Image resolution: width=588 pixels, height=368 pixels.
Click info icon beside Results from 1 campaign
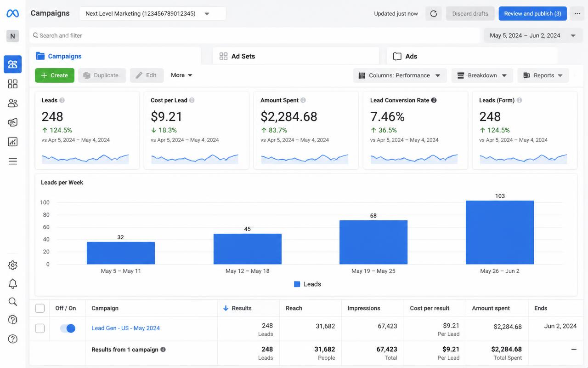163,350
